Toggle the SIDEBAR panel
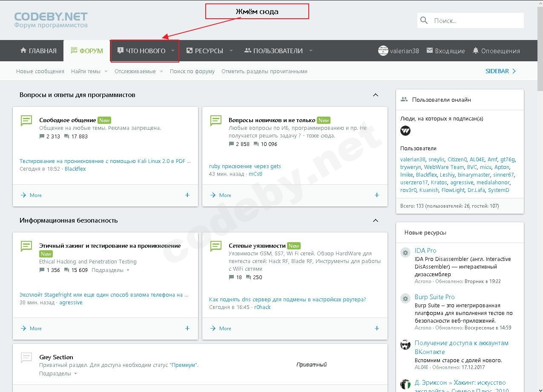The height and width of the screenshot is (392, 543). pos(500,71)
